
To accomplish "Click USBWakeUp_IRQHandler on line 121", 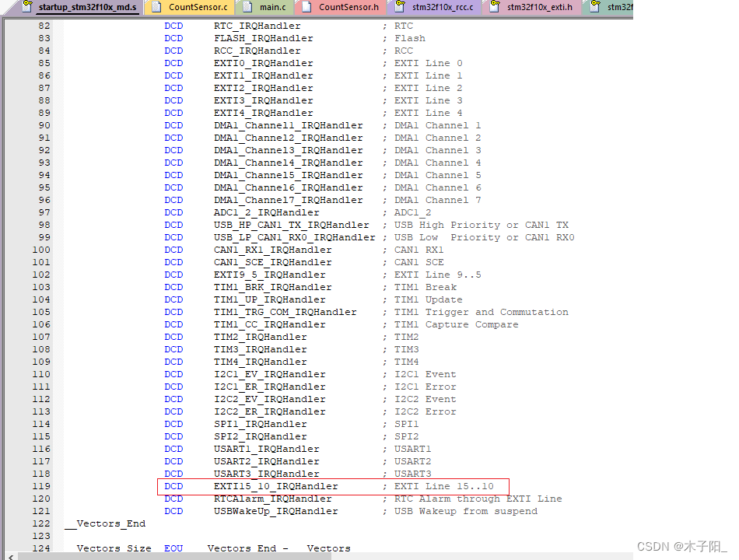I will (x=275, y=512).
